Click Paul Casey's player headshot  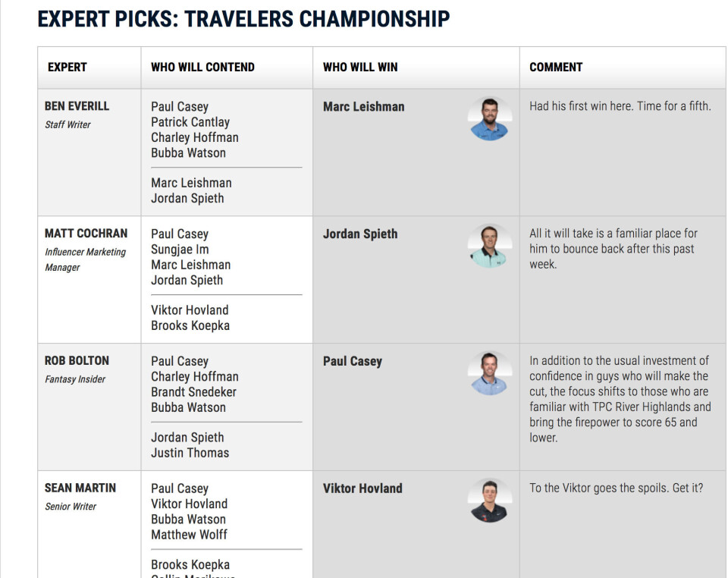[490, 373]
